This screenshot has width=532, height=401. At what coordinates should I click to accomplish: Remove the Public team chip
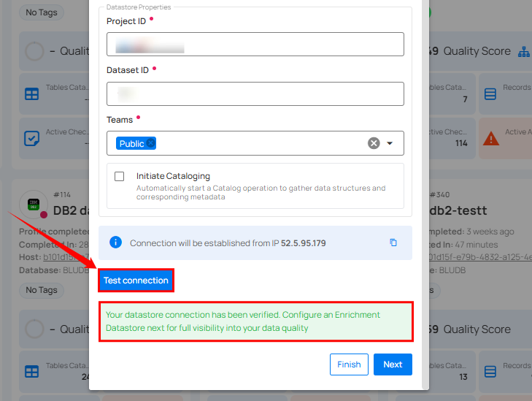click(151, 143)
